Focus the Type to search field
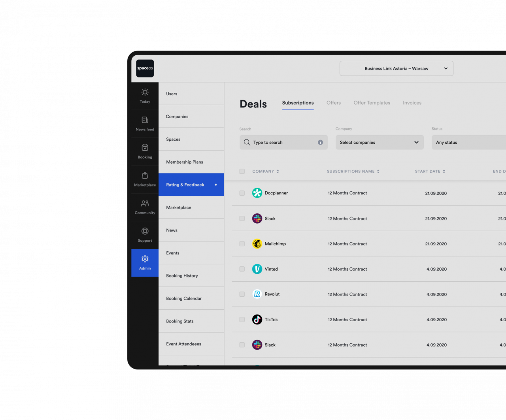The height and width of the screenshot is (420, 506). pos(283,142)
